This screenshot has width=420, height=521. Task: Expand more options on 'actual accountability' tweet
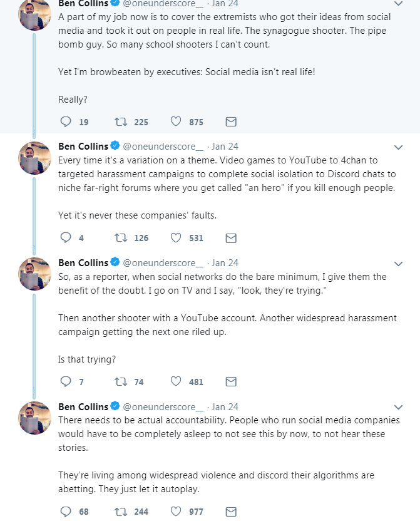(x=398, y=408)
